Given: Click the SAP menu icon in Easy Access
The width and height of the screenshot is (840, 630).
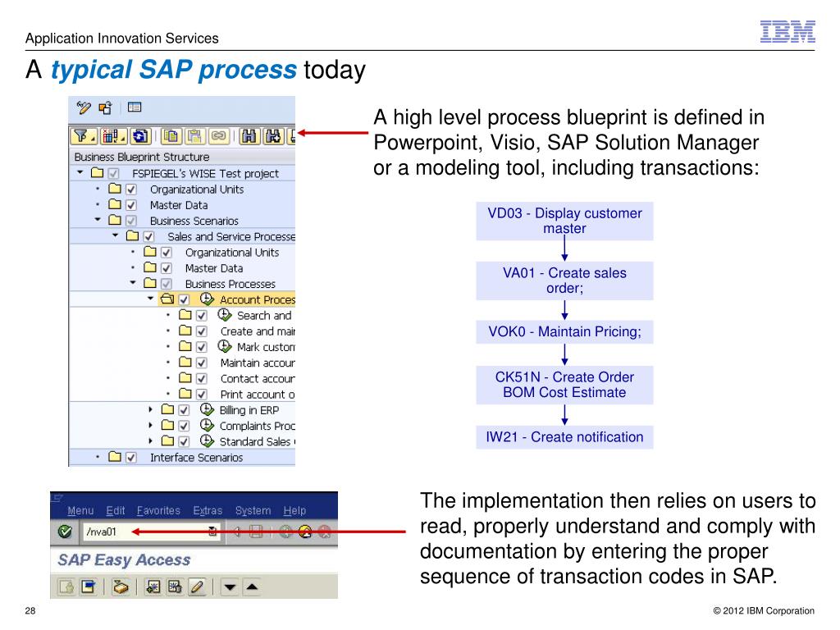Looking at the screenshot, I should 89,587.
